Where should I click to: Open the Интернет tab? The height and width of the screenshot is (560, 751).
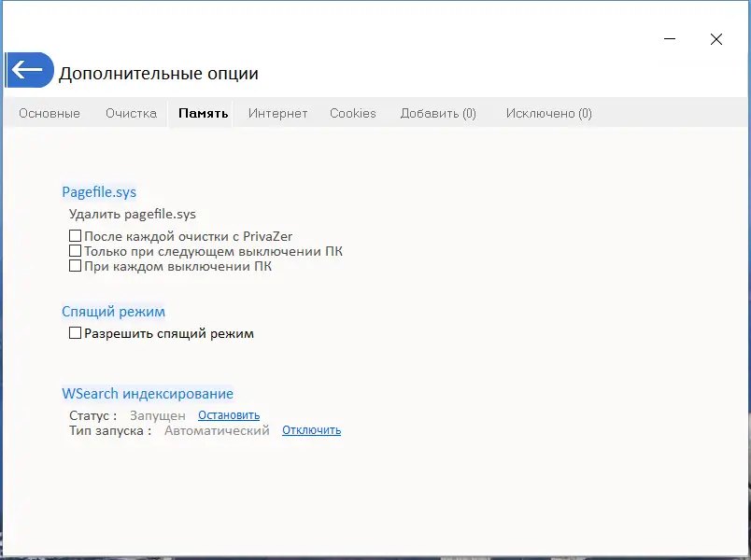[276, 112]
